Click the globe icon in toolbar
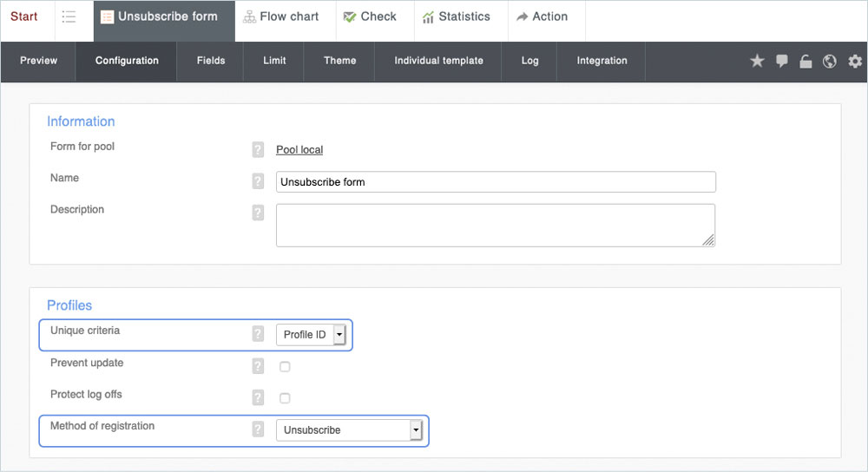 830,61
